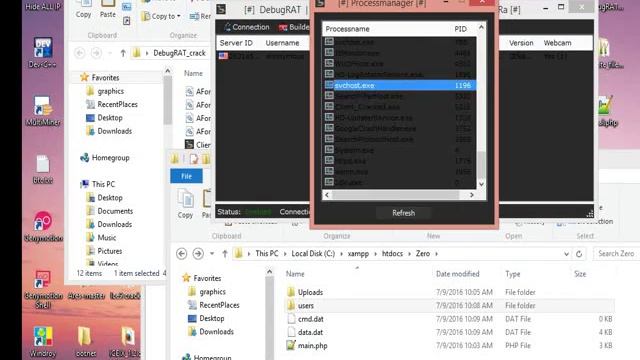Sort processes by Processname column header
640x360 pixels.
point(347,29)
